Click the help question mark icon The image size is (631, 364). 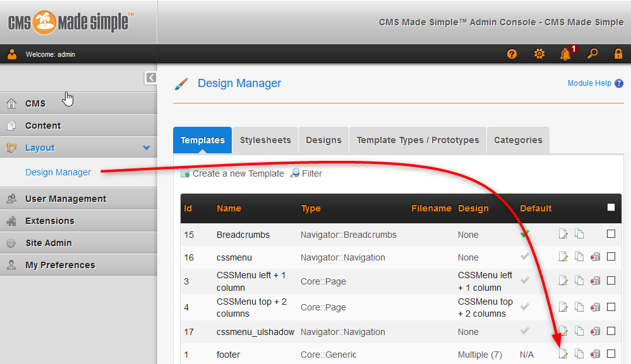[x=512, y=54]
